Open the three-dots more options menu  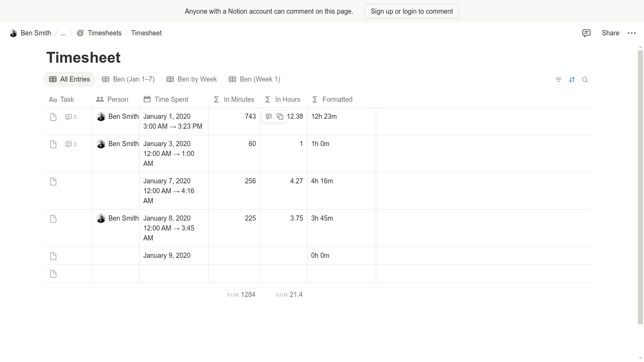click(632, 33)
